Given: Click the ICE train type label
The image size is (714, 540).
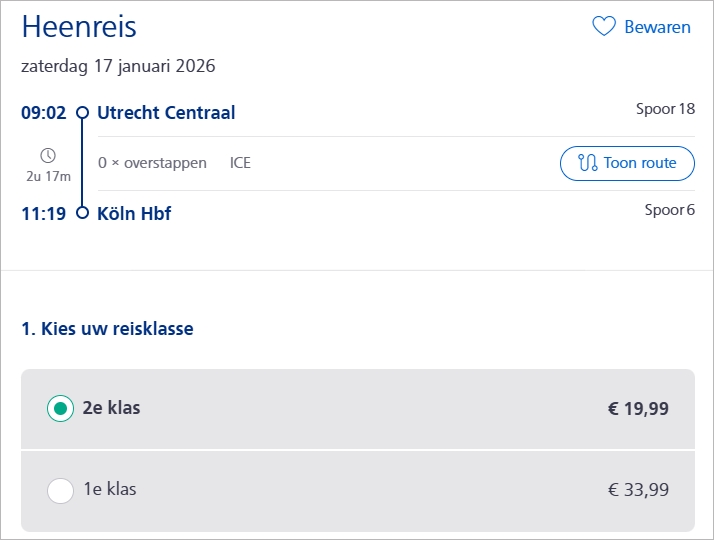Looking at the screenshot, I should 240,163.
